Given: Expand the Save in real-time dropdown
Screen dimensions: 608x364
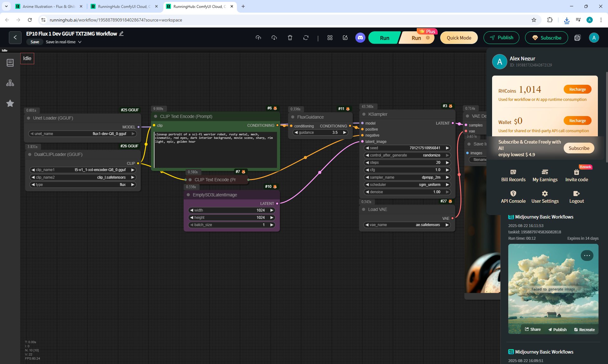Looking at the screenshot, I should 80,42.
